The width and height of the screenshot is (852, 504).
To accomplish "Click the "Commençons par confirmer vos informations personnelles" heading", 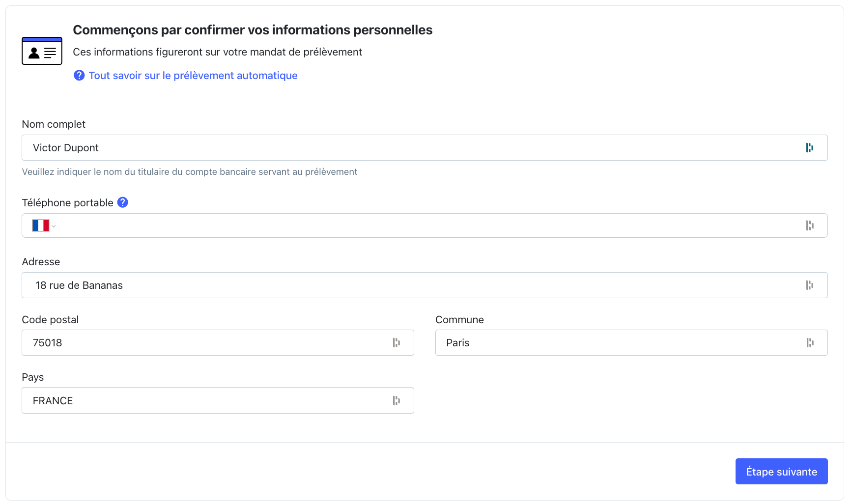I will [253, 30].
